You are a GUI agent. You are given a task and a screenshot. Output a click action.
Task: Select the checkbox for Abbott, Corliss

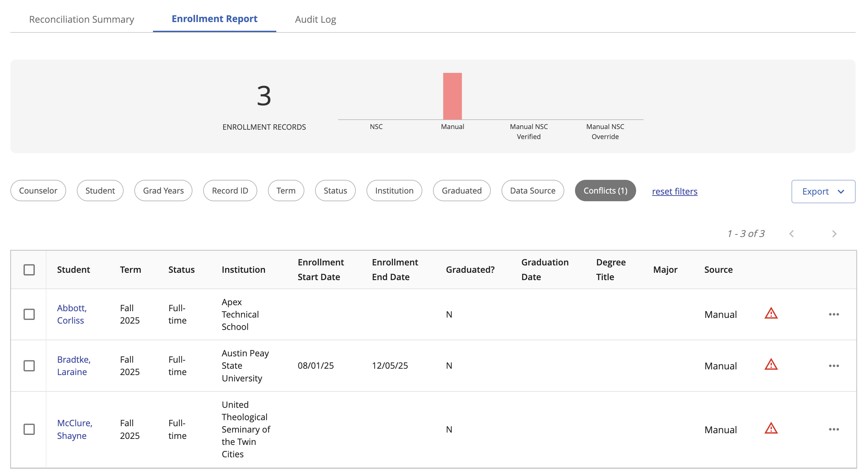(x=29, y=314)
